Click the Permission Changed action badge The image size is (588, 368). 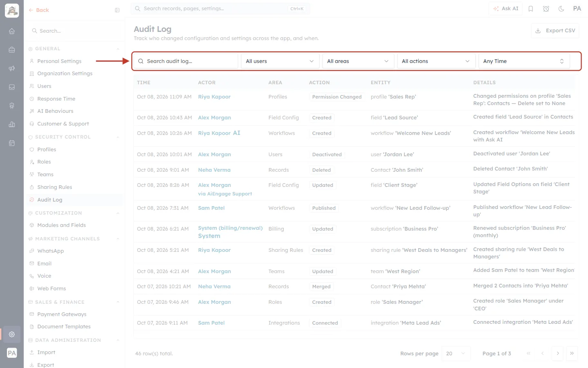pyautogui.click(x=337, y=97)
